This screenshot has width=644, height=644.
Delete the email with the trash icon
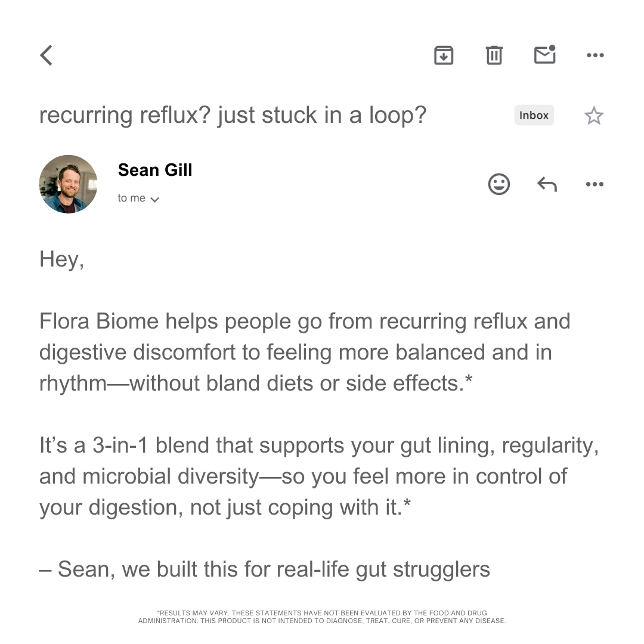[x=494, y=55]
